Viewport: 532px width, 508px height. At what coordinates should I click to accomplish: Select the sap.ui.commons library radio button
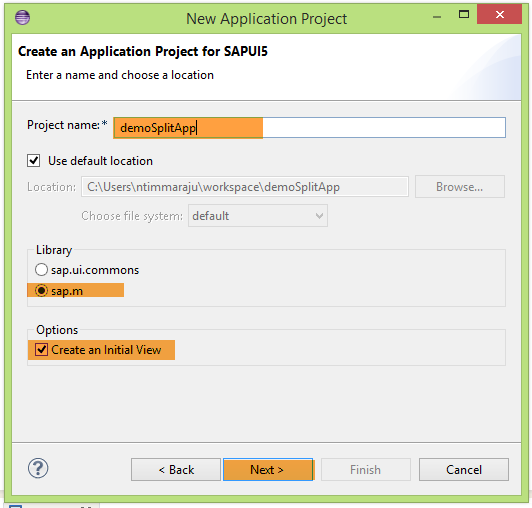coord(41,270)
